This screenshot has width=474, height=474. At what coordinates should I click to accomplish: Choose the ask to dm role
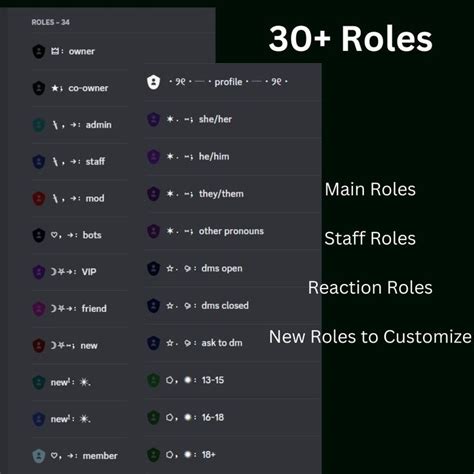pos(233,343)
